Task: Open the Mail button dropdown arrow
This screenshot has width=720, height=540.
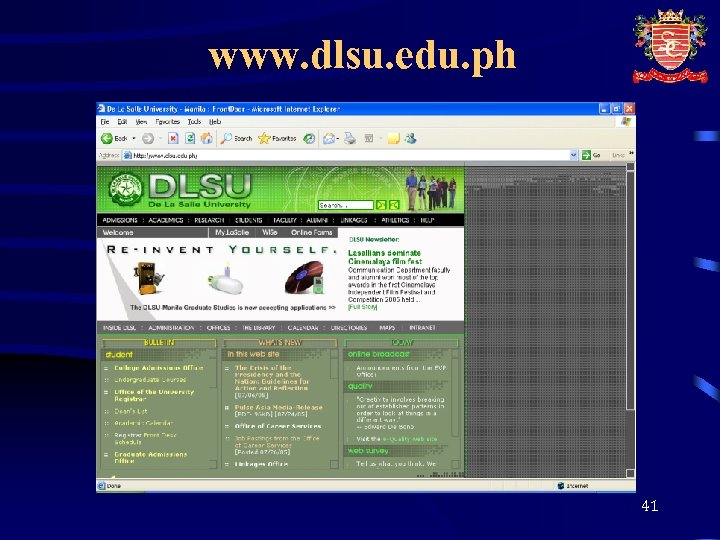Action: point(338,139)
